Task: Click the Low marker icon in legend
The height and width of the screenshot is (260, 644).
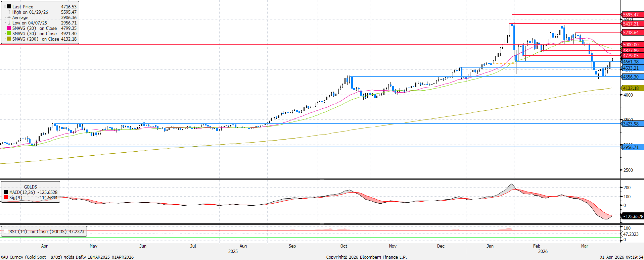Action: pyautogui.click(x=9, y=23)
